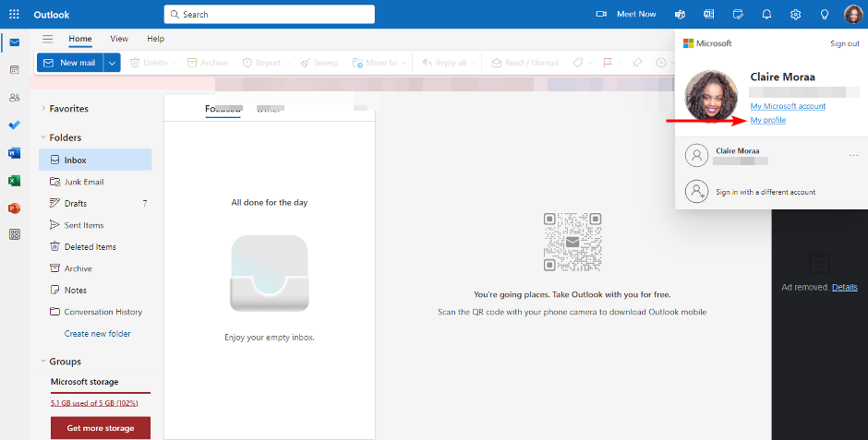Open My Microsoft account link
This screenshot has width=868, height=440.
pos(788,105)
